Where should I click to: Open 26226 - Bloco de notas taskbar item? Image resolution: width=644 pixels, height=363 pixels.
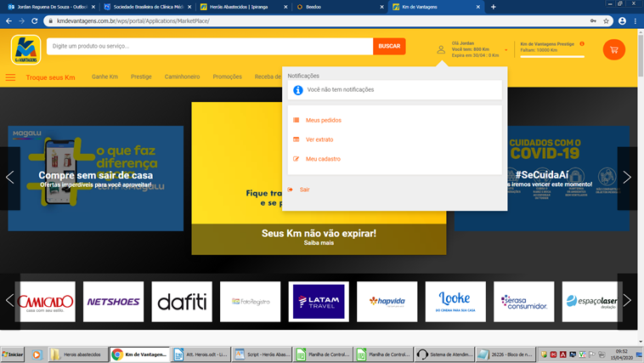point(506,354)
